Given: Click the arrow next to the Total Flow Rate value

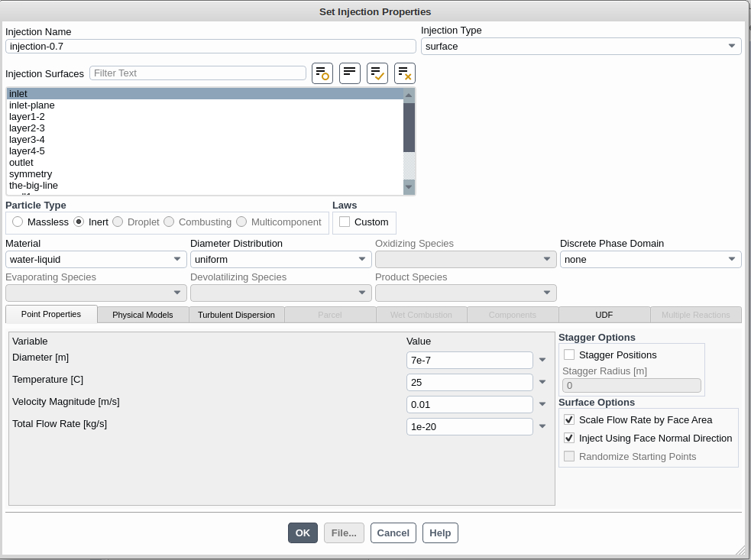Looking at the screenshot, I should 542,426.
